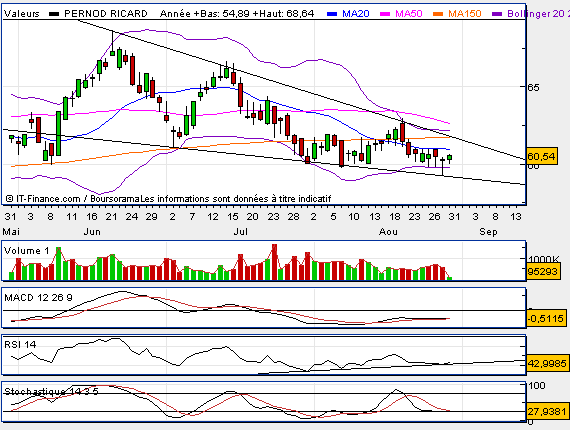The width and height of the screenshot is (570, 430).
Task: Click the Valeurs label in the header
Action: [x=21, y=14]
